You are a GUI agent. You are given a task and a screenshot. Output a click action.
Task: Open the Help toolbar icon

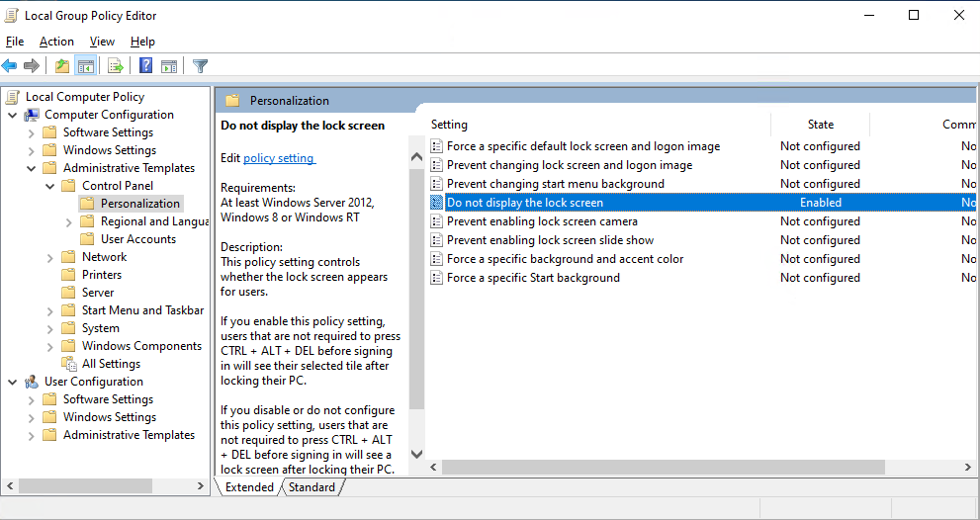pyautogui.click(x=145, y=65)
